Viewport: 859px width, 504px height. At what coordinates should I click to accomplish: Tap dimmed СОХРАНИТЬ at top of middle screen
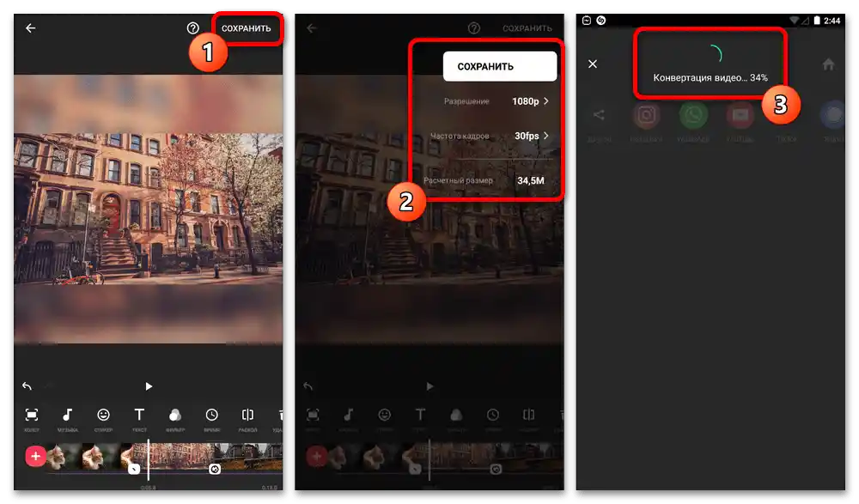tap(527, 28)
